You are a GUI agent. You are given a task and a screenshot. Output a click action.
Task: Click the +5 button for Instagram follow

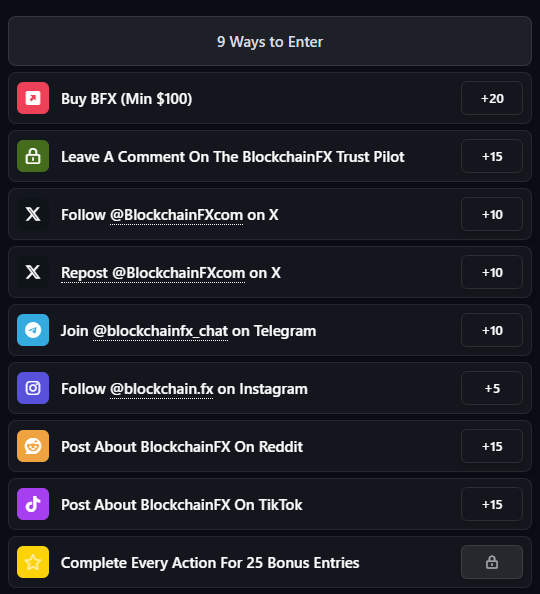(492, 388)
